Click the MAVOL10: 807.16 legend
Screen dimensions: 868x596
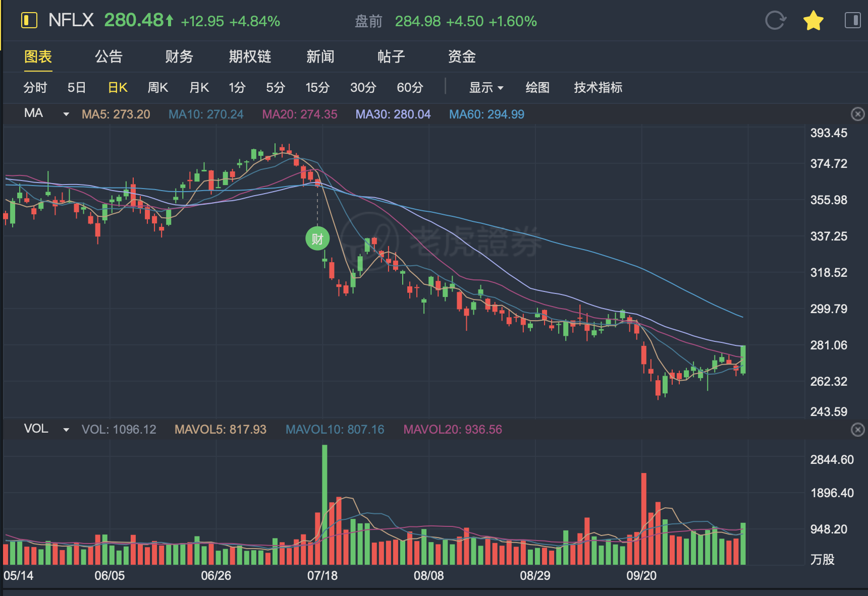[x=335, y=430]
